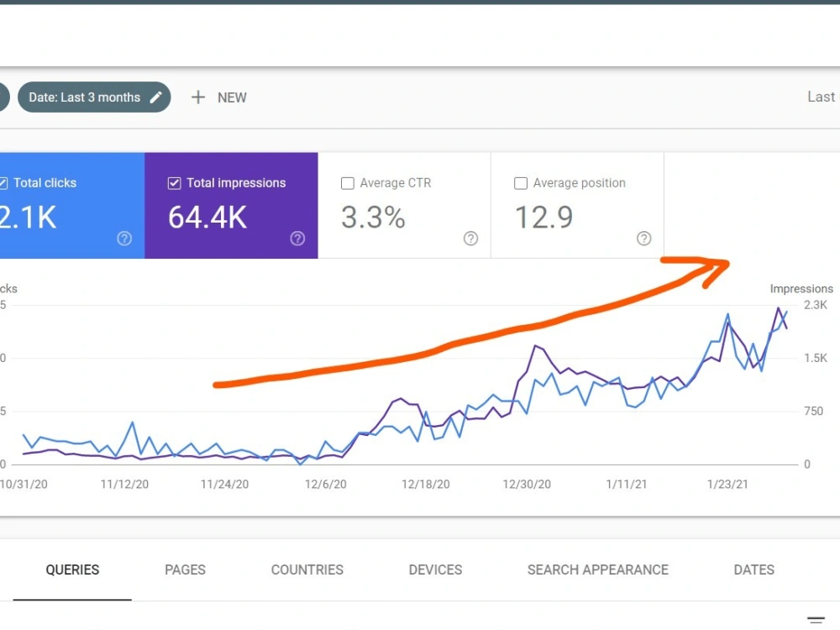The height and width of the screenshot is (630, 840).
Task: Click the 12/6/20 date axis label
Action: click(x=326, y=485)
